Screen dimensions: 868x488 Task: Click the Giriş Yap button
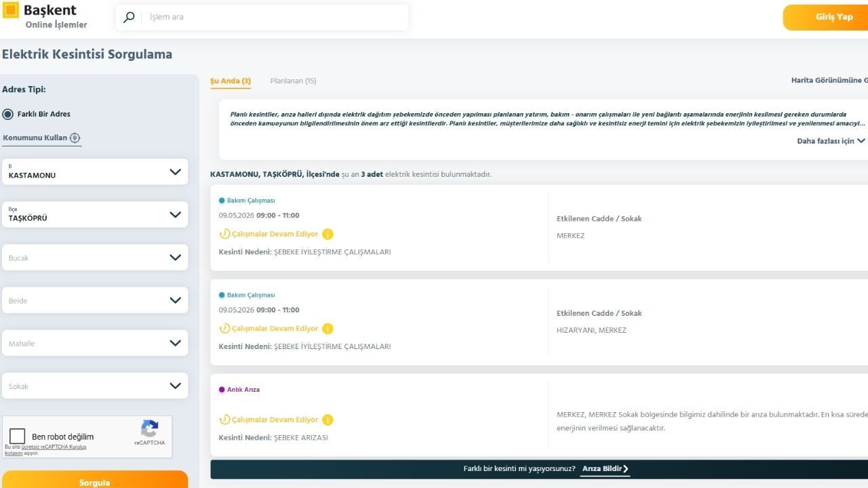[x=826, y=17]
